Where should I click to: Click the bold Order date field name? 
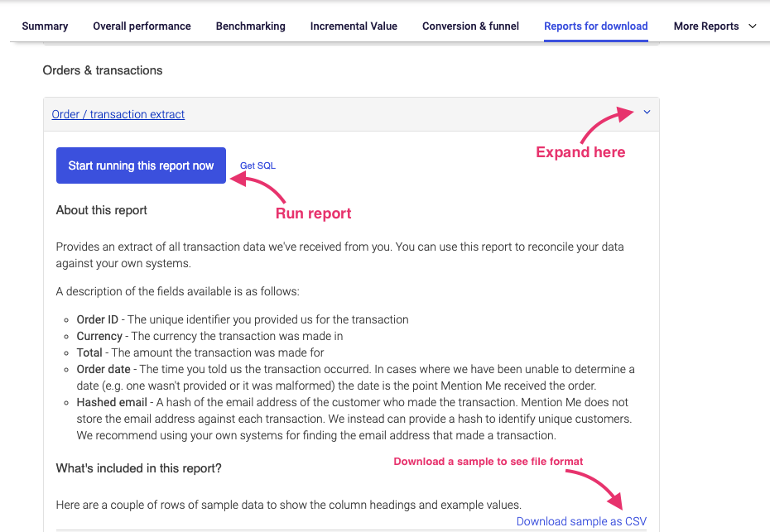103,369
